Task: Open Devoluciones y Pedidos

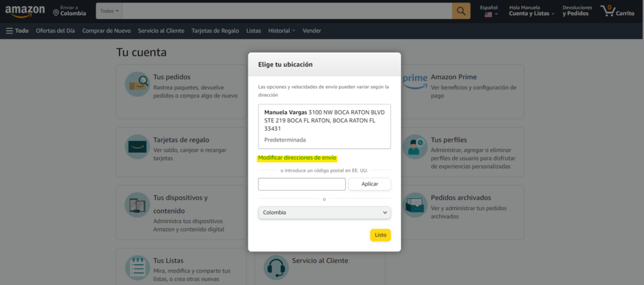Action: (577, 11)
